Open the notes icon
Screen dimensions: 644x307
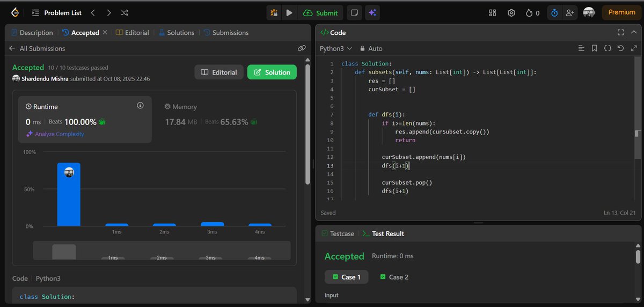354,13
